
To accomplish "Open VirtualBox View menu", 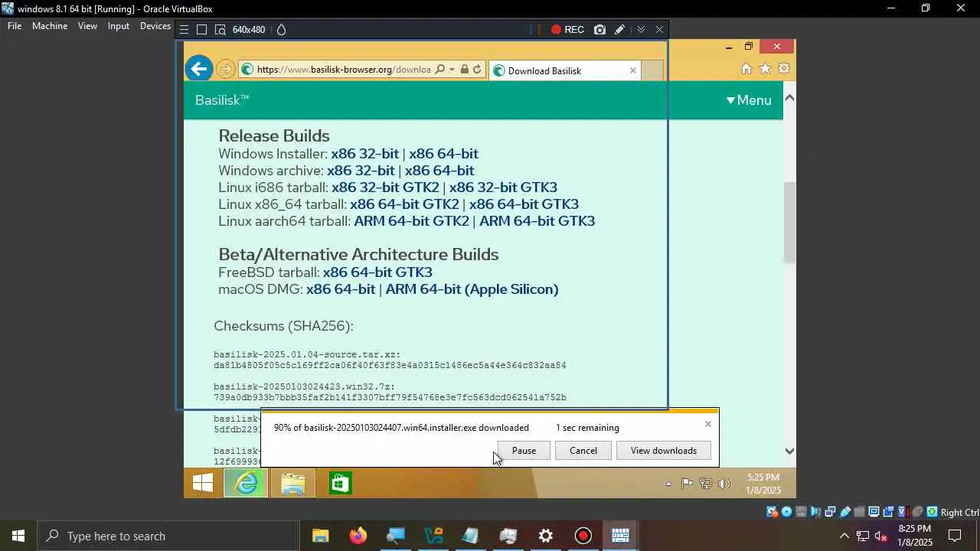I will (x=87, y=26).
